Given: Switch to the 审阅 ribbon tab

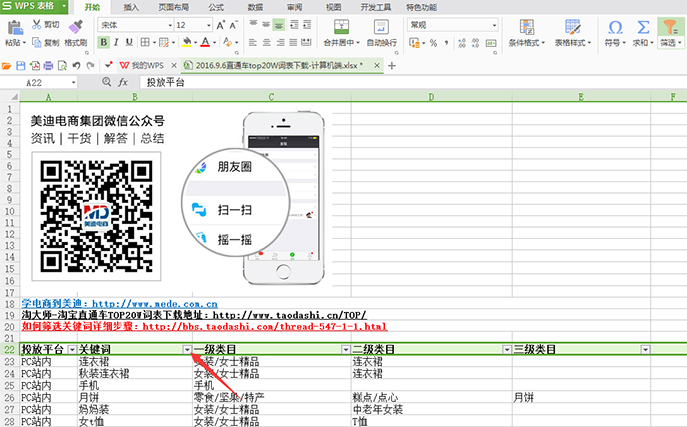Looking at the screenshot, I should pos(294,7).
